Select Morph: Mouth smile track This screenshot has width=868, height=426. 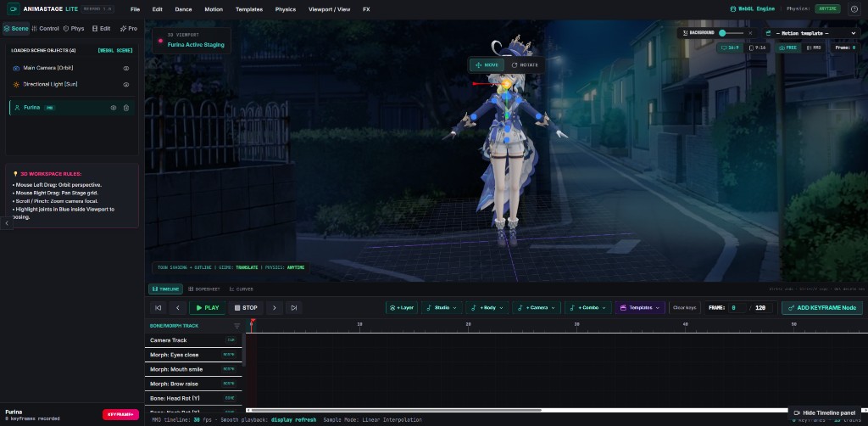tap(194, 369)
